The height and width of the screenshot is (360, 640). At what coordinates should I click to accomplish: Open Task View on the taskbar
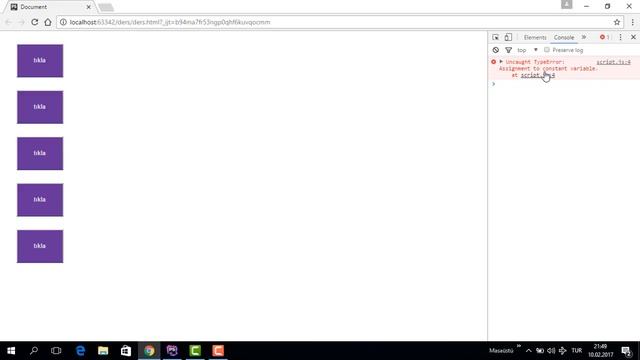coord(56,351)
